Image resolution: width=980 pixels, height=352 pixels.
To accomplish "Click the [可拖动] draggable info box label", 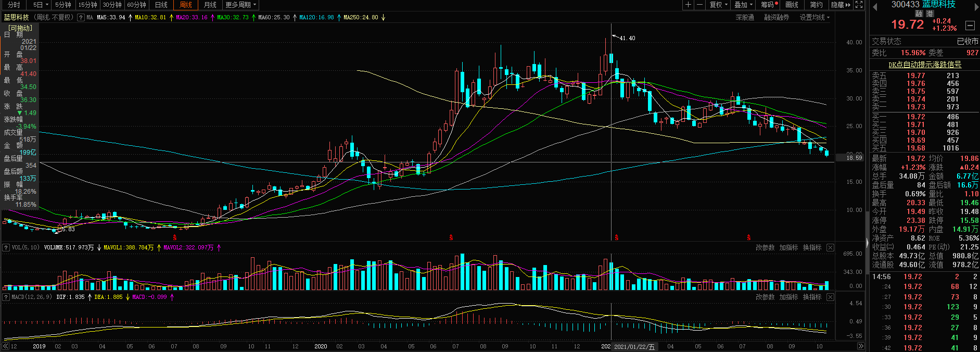I will coord(20,28).
